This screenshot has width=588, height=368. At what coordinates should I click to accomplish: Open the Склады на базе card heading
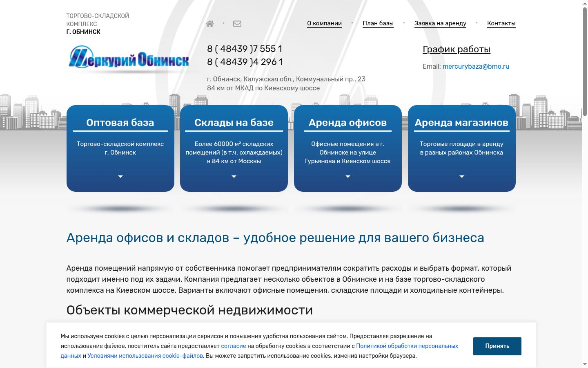234,122
